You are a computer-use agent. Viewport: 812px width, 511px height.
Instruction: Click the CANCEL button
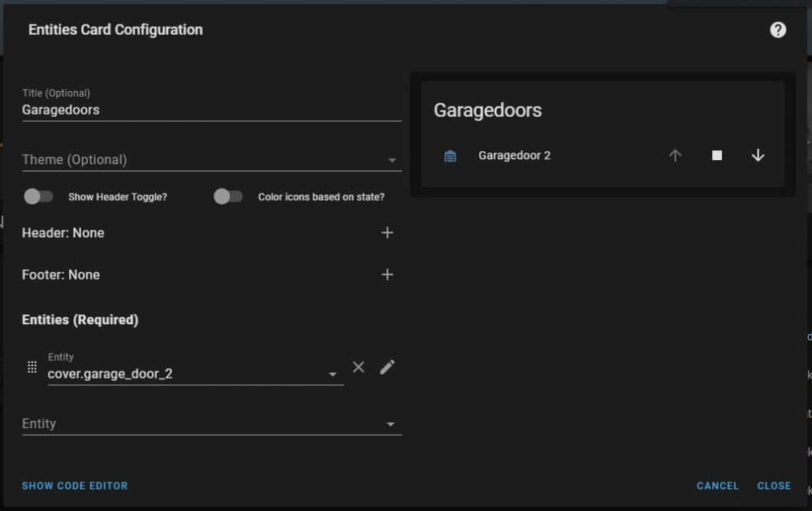(x=717, y=485)
